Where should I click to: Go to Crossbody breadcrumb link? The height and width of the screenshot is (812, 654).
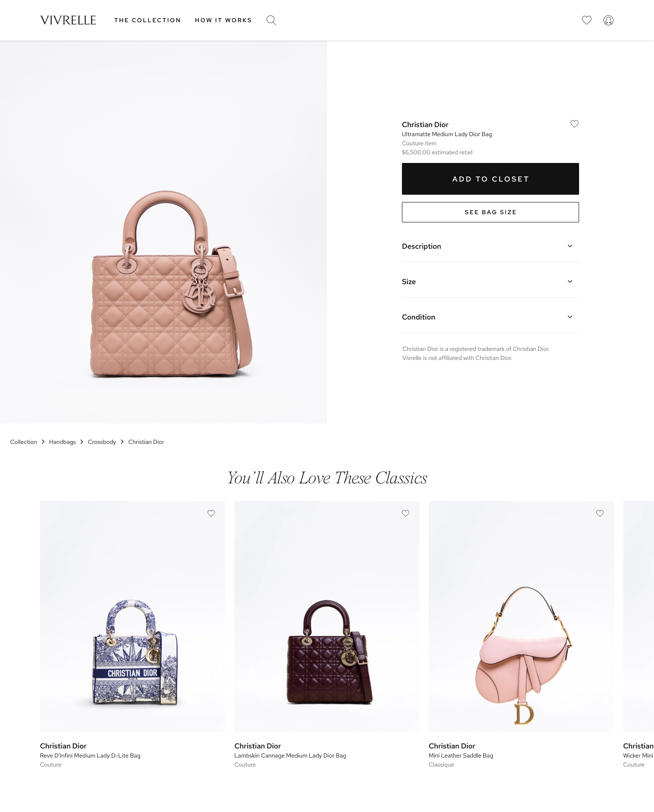[102, 442]
